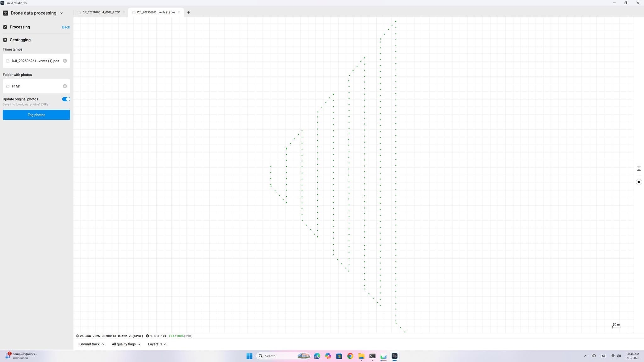Screen dimensions: 644x362
Task: Remove the timestamps .pos file
Action: (65, 61)
